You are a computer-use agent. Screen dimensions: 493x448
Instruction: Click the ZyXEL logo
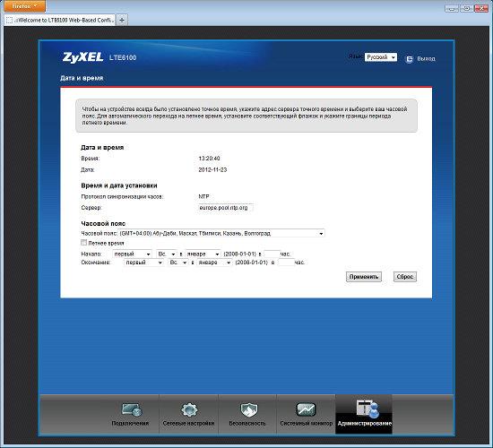click(82, 57)
